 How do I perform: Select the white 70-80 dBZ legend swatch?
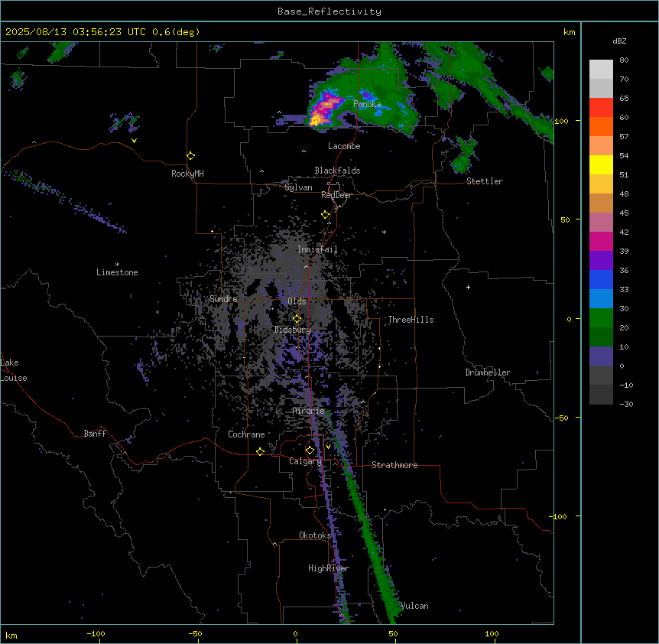coord(601,70)
